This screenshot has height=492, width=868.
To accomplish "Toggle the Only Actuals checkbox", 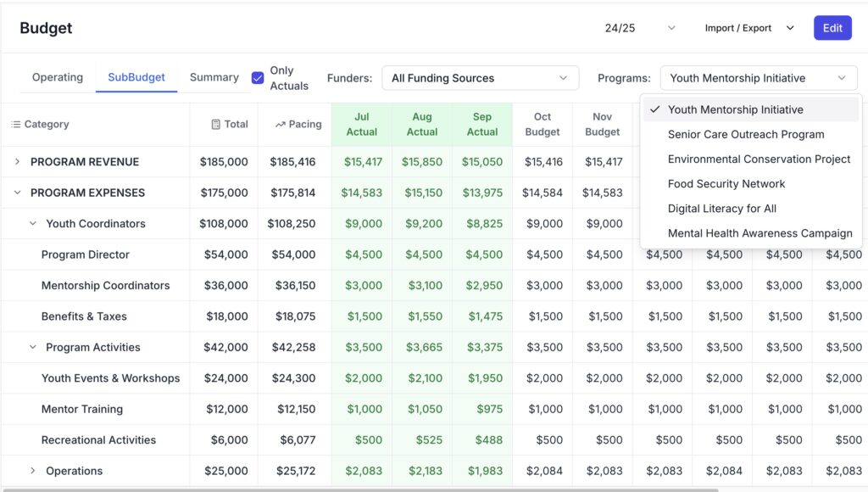I will point(258,78).
